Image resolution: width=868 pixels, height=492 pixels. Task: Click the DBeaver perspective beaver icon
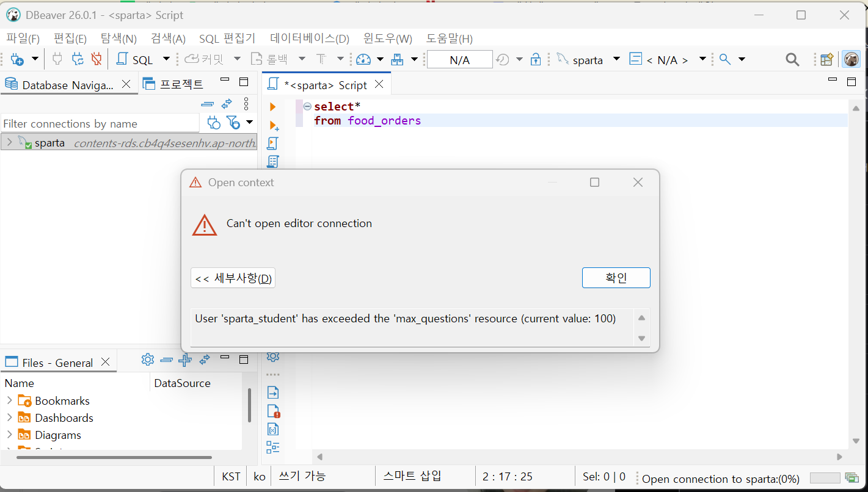click(x=852, y=59)
